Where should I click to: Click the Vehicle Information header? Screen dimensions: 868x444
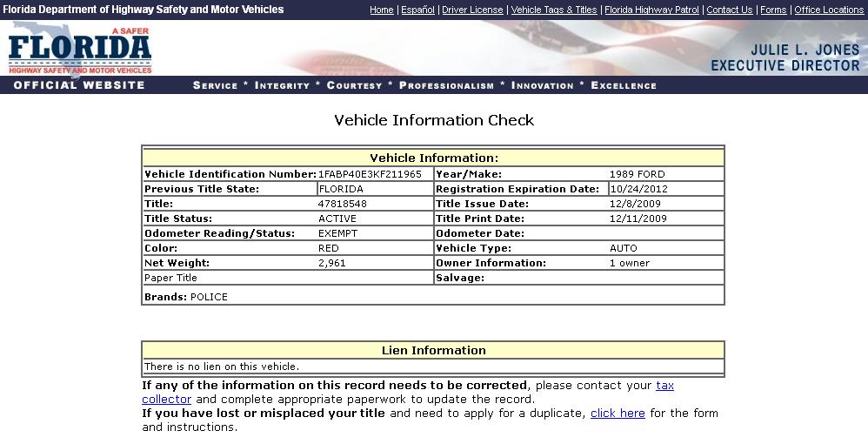(433, 158)
